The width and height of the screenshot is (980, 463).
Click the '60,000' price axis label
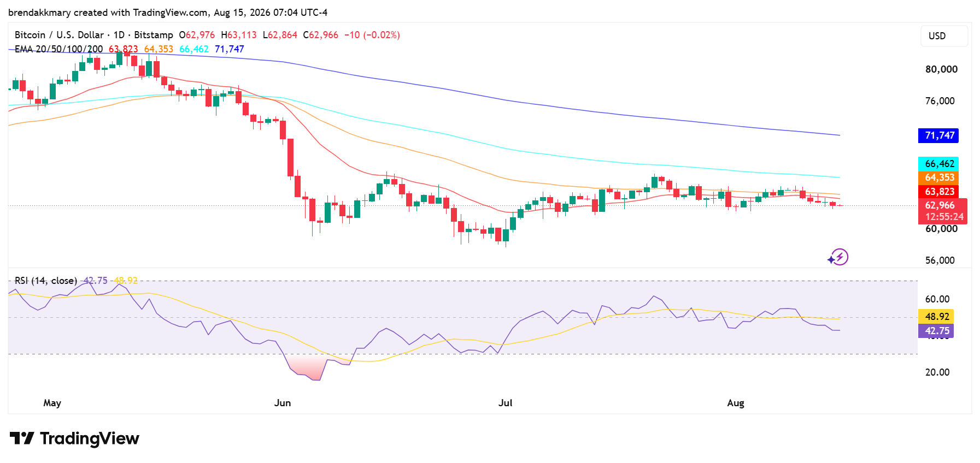click(941, 229)
